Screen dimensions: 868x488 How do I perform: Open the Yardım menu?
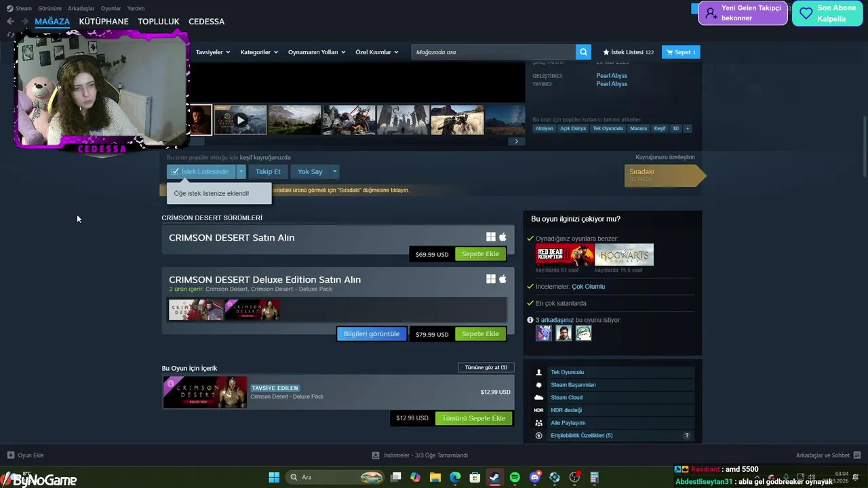tap(136, 8)
